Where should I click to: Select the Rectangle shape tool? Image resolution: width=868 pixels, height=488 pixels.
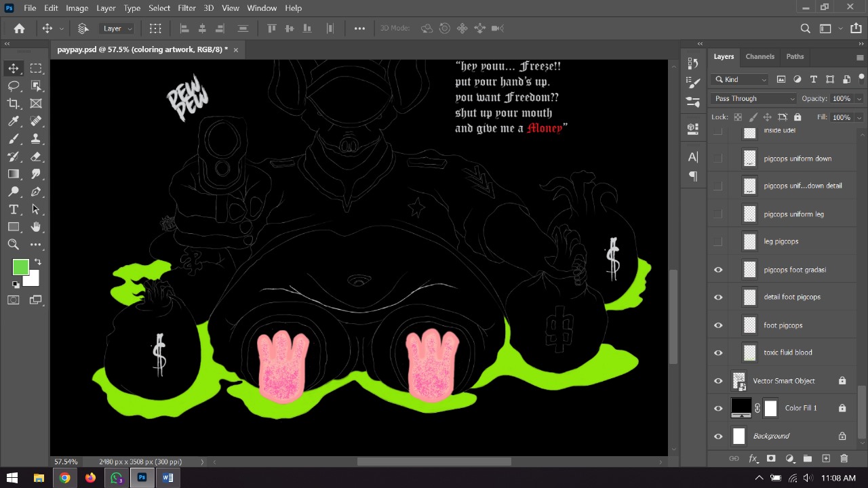click(x=14, y=226)
